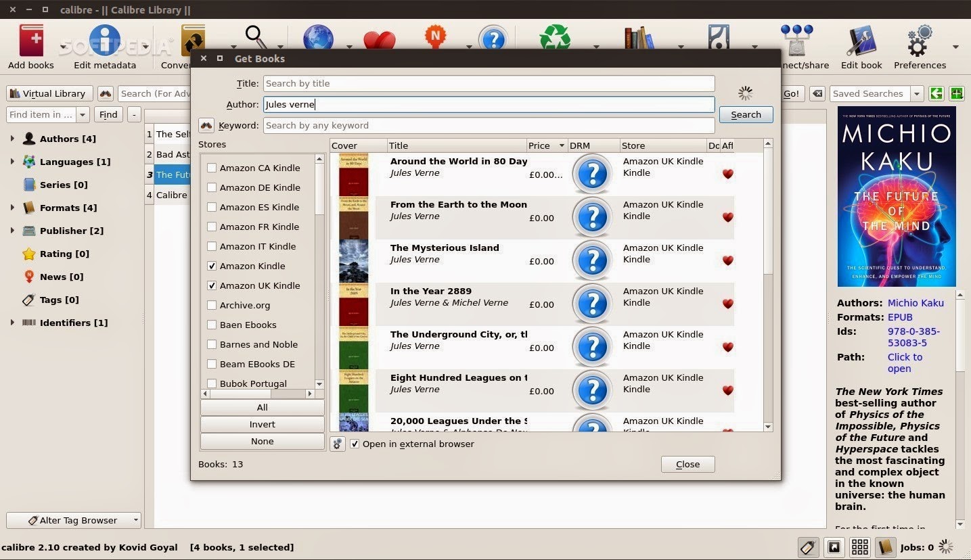971x560 pixels.
Task: Click the Remove books recycle icon
Action: tap(555, 38)
